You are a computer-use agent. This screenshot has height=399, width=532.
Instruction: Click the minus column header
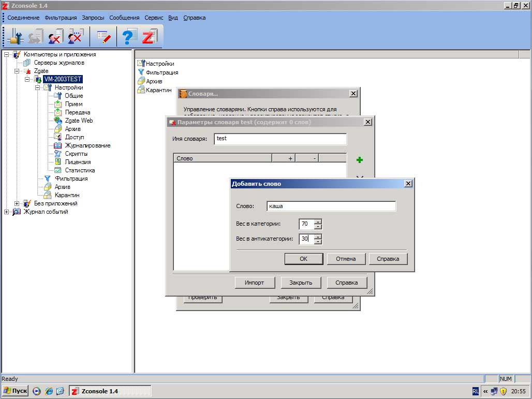[307, 158]
